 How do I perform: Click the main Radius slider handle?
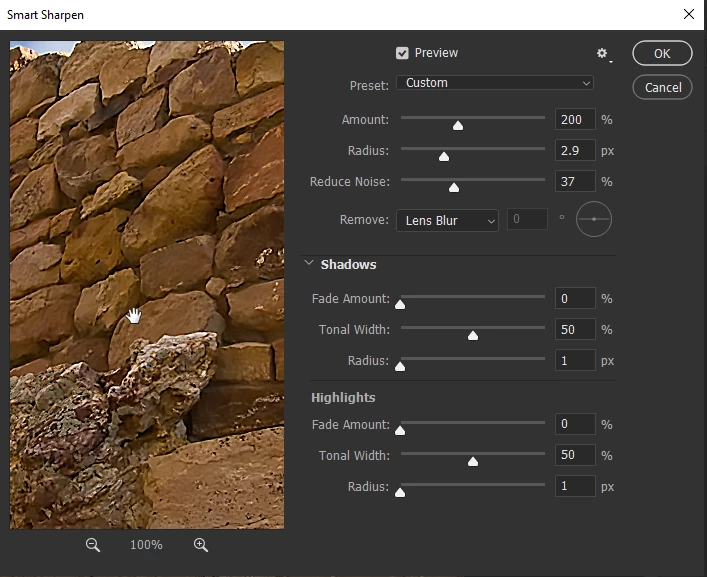444,156
